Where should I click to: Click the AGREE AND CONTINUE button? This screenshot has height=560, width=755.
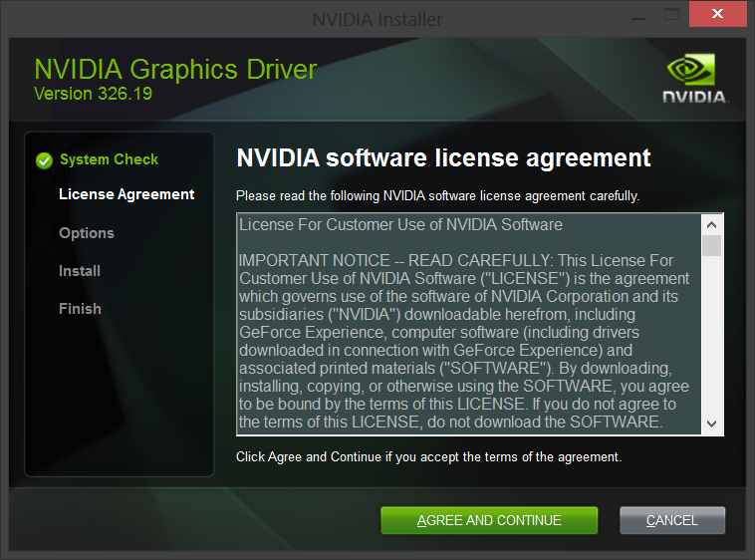(x=489, y=520)
